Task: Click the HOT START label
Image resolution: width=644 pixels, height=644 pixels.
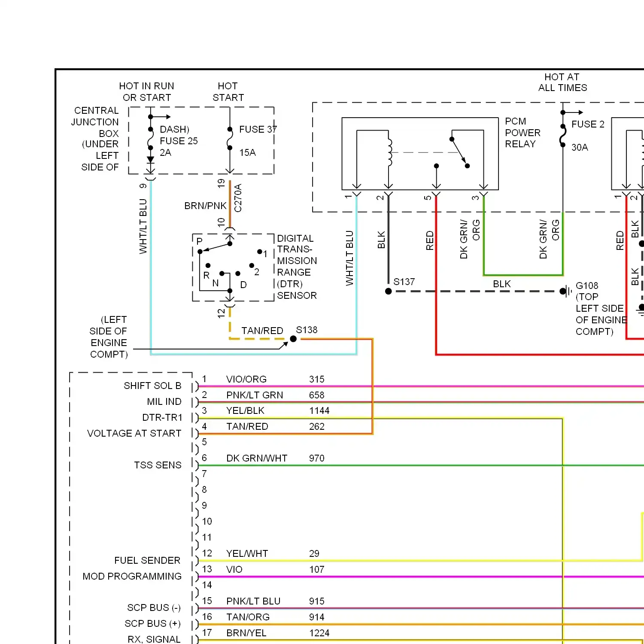Action: pyautogui.click(x=228, y=92)
